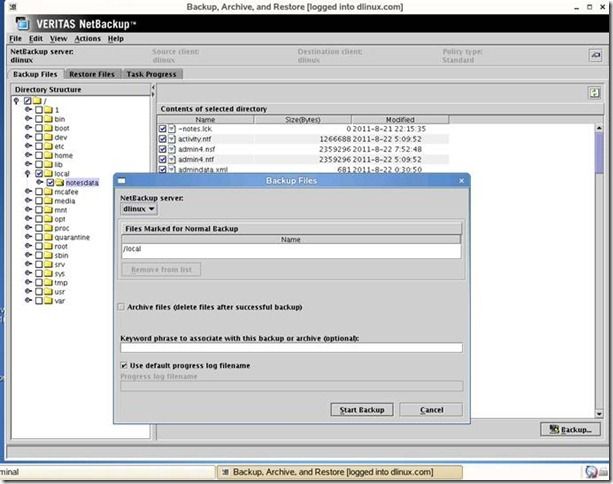Open the Edit menu
Image resolution: width=613 pixels, height=484 pixels.
click(x=36, y=38)
